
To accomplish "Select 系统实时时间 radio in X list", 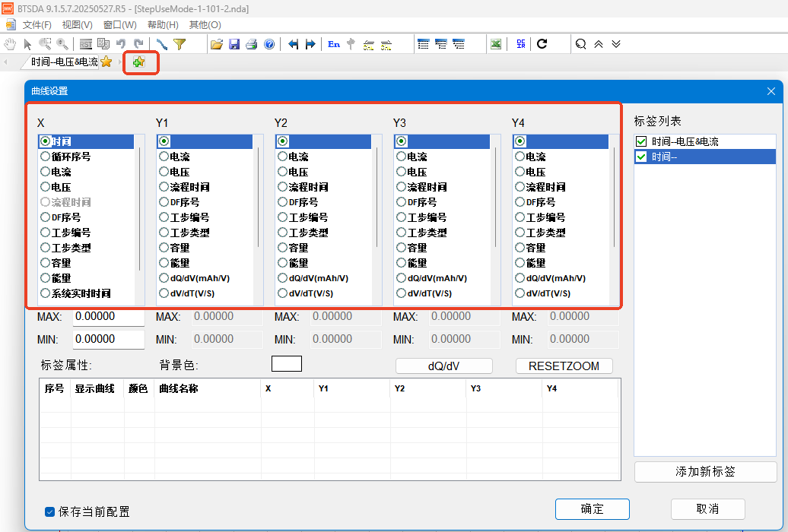I will tap(45, 293).
